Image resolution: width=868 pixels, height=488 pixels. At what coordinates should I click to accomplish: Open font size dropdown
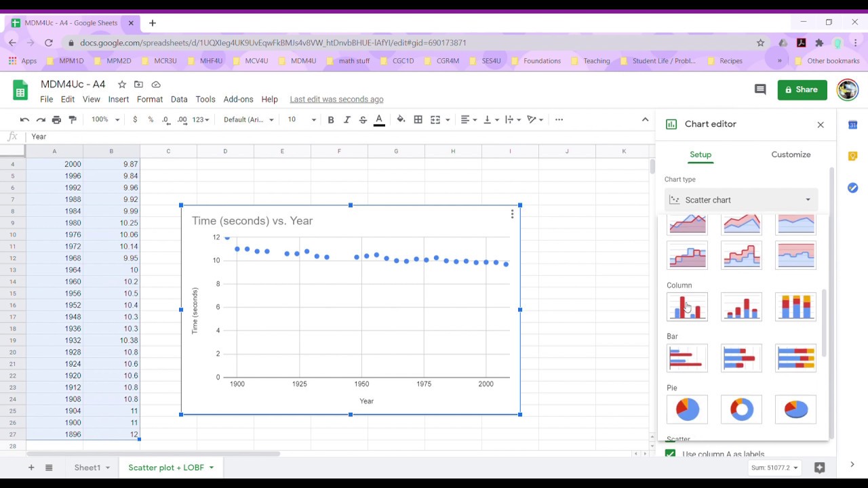point(302,119)
